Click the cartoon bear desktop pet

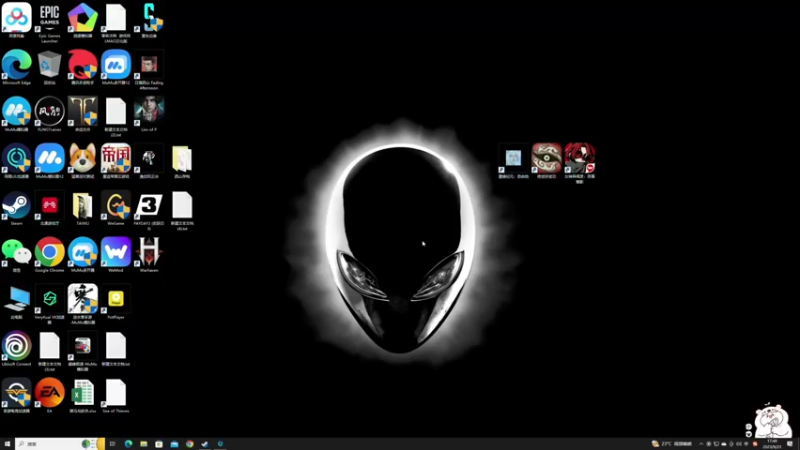tap(771, 420)
